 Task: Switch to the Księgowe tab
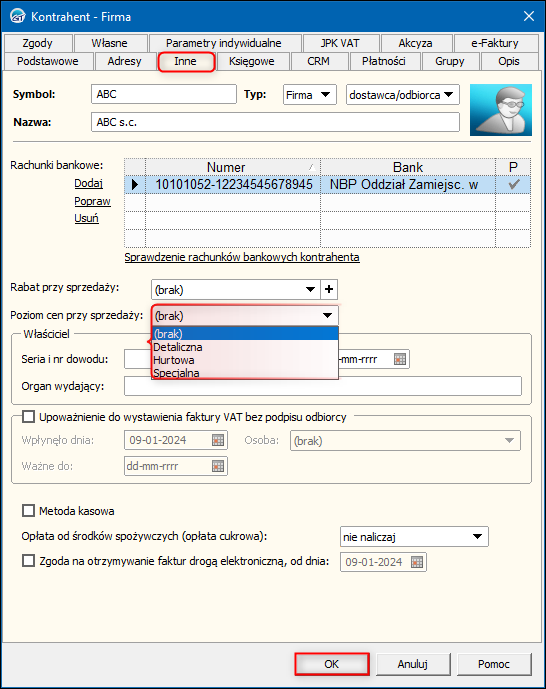click(252, 61)
